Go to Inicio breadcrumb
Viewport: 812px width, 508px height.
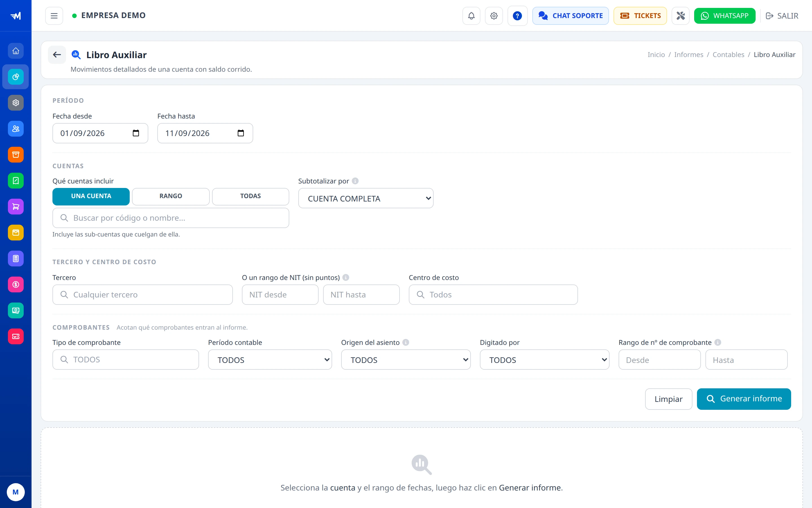[656, 55]
